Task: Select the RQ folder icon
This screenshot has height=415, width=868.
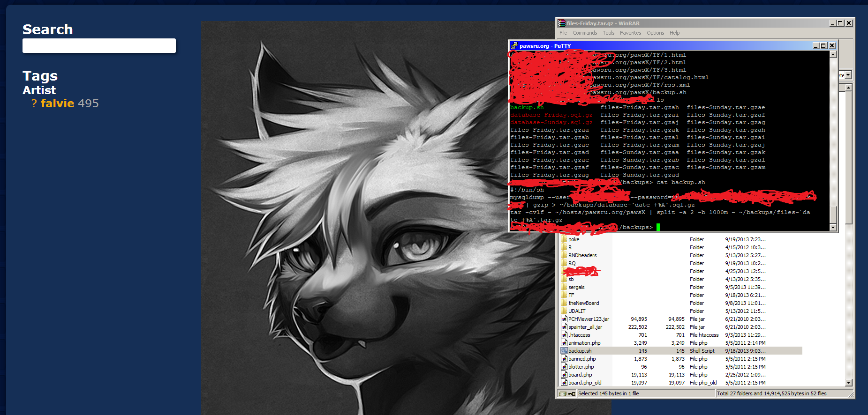Action: pyautogui.click(x=564, y=263)
